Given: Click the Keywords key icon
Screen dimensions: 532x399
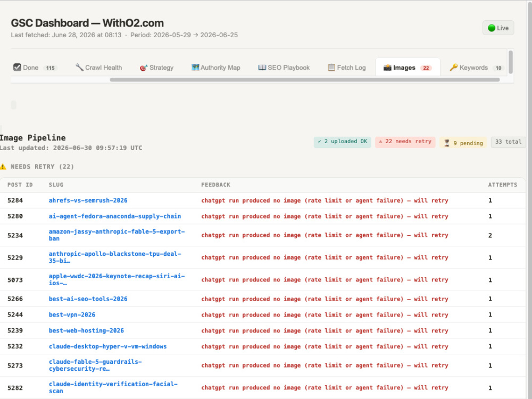Looking at the screenshot, I should pos(454,67).
